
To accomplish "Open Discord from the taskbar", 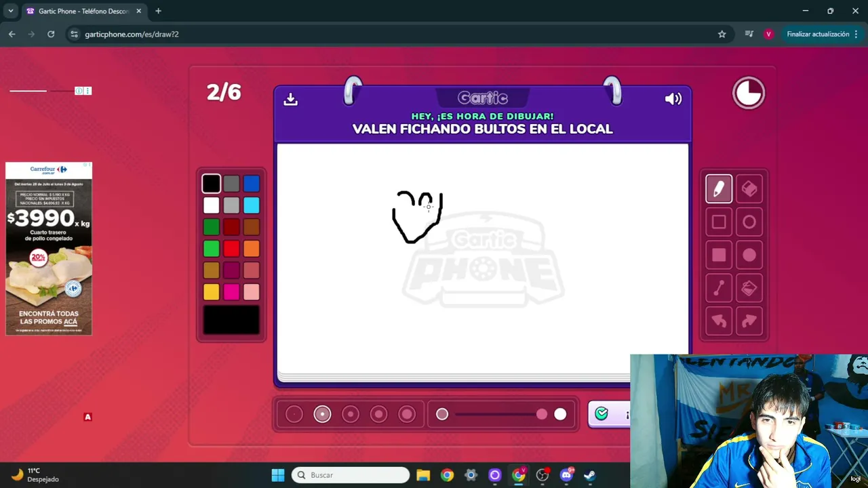I will [x=566, y=475].
